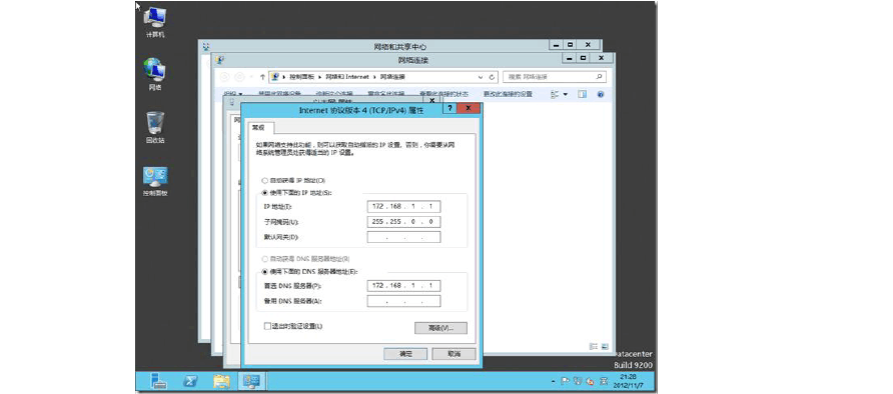Click diagnose this connection toolbar command

point(334,94)
